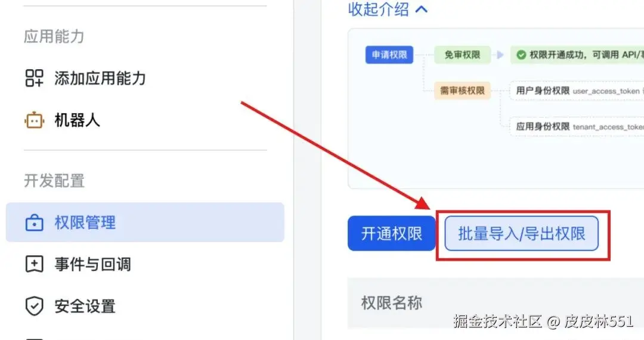Click 用户身份权限 user_access_token box

tap(577, 91)
